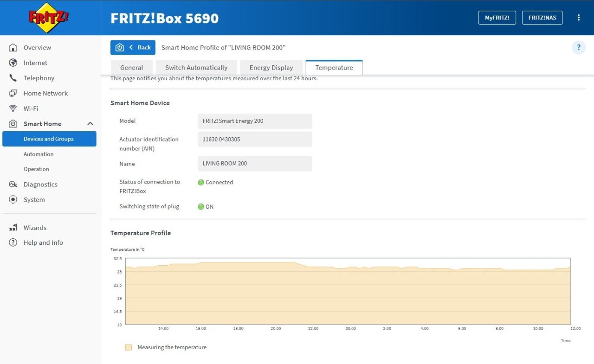Click the Telephony phone icon

[13, 78]
